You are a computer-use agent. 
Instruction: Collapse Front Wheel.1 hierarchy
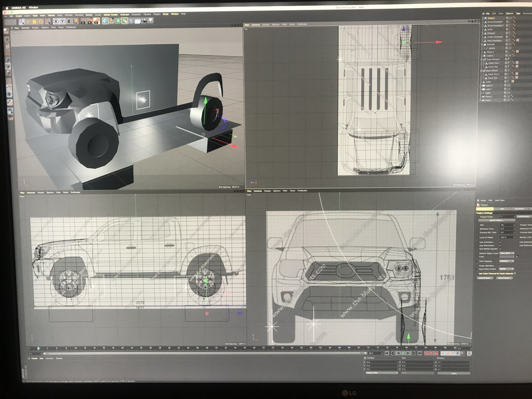[481, 59]
